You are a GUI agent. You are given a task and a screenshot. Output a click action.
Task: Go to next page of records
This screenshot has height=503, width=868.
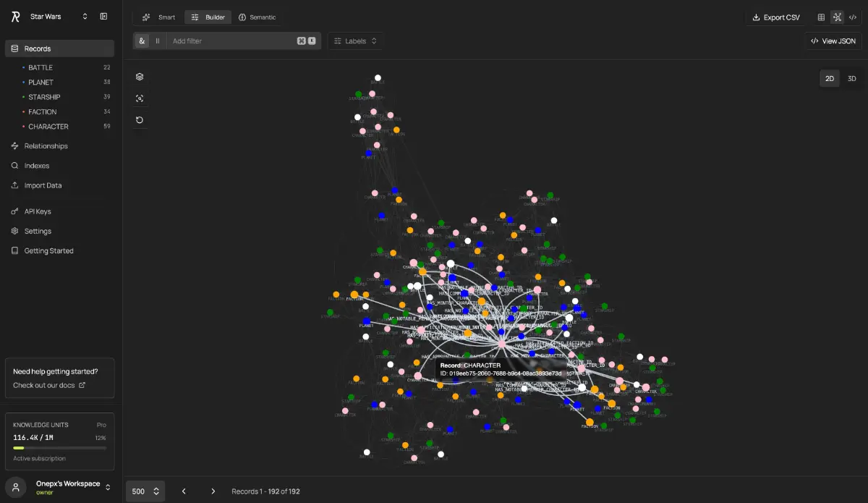(213, 491)
